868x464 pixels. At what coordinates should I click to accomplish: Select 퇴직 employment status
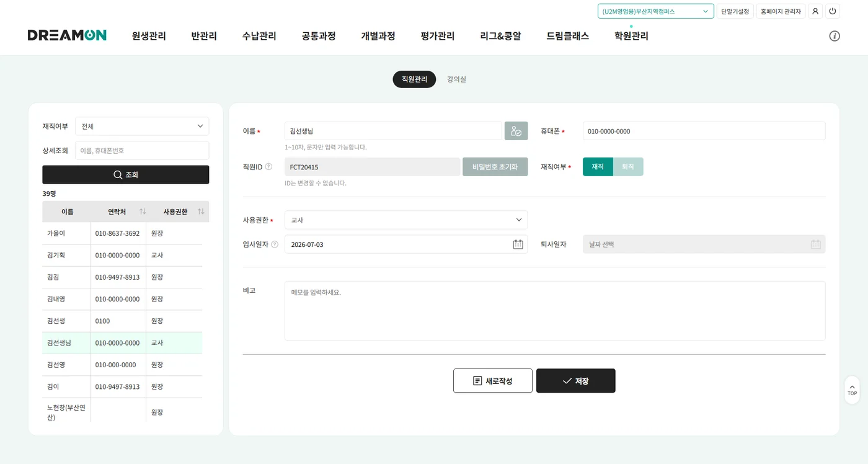628,167
